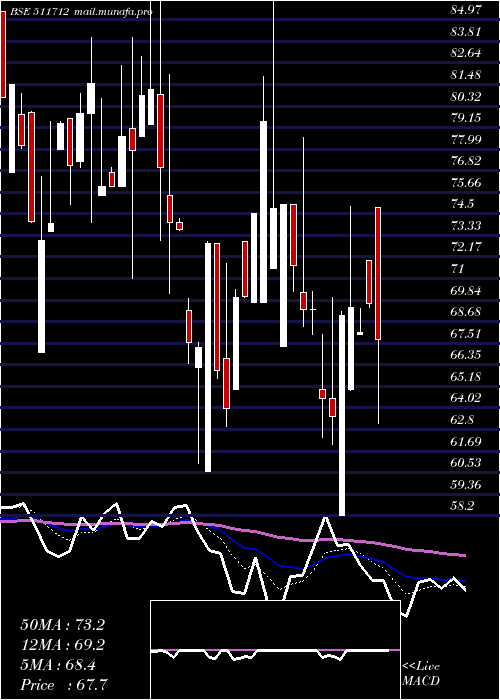Viewport: 500px width, 700px height.
Task: Click the 65.18 price axis label
Action: coord(466,376)
